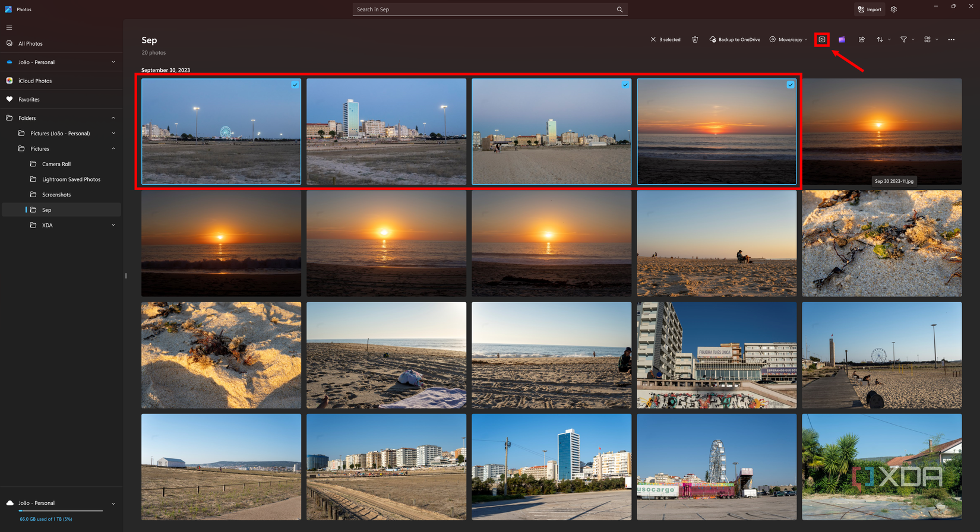Open the Move/copy dropdown
The height and width of the screenshot is (532, 980).
coord(789,40)
